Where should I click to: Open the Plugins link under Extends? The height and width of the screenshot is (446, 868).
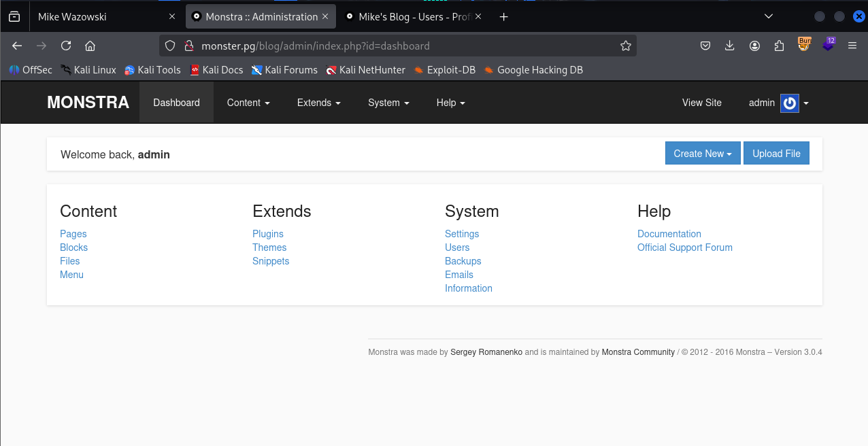268,234
